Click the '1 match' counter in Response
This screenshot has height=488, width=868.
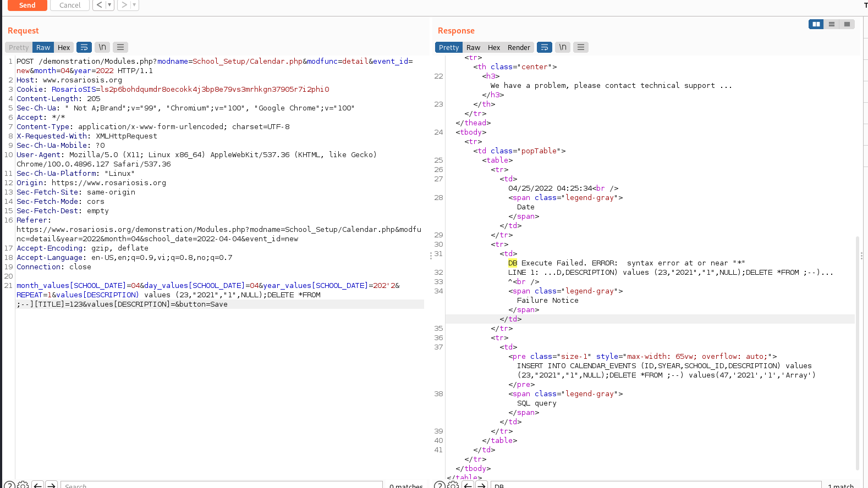[x=840, y=486]
